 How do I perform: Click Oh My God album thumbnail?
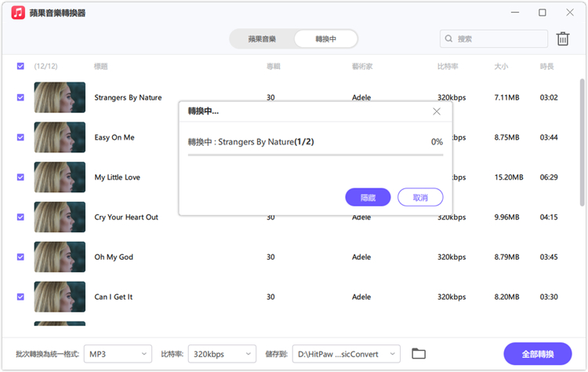coord(60,257)
